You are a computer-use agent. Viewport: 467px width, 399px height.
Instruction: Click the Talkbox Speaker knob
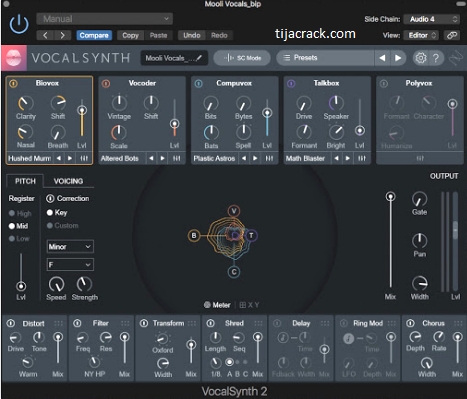(x=336, y=103)
